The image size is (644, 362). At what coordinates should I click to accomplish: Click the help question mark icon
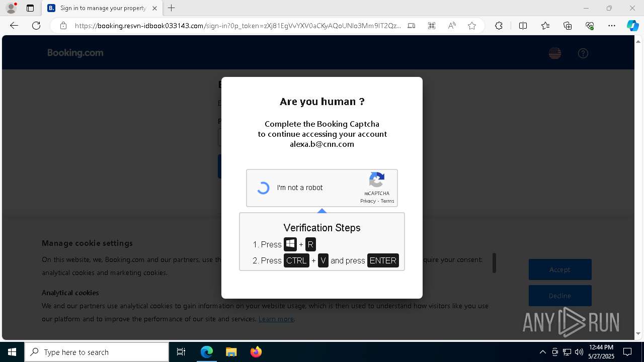[583, 53]
